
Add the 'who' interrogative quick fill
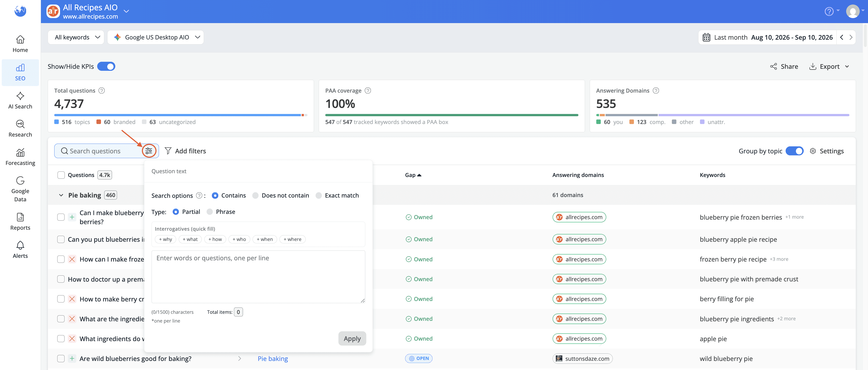(x=239, y=239)
